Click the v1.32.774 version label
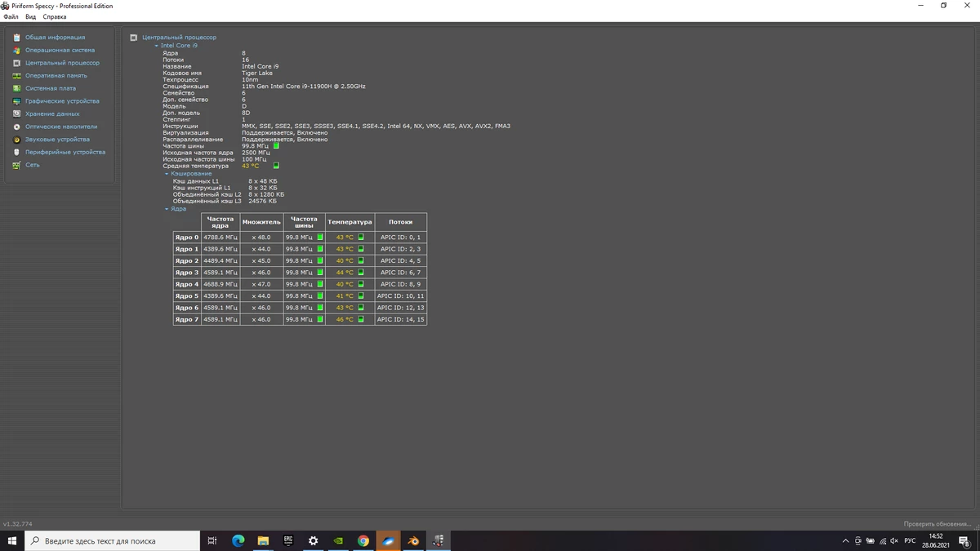 [17, 524]
